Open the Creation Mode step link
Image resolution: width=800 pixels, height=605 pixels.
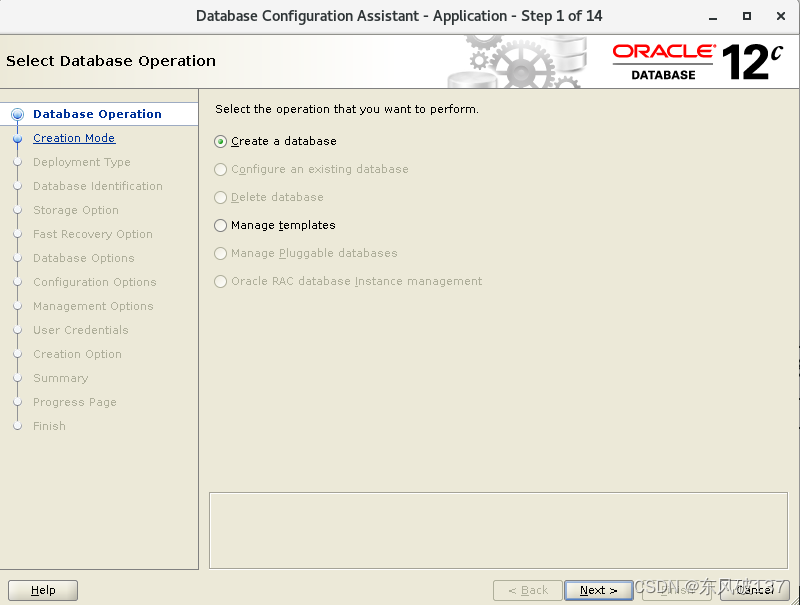(x=73, y=138)
